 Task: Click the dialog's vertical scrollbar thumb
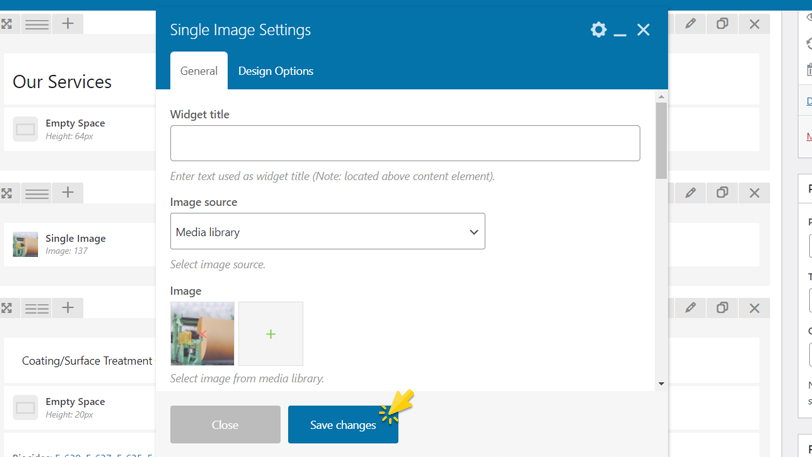tap(661, 140)
